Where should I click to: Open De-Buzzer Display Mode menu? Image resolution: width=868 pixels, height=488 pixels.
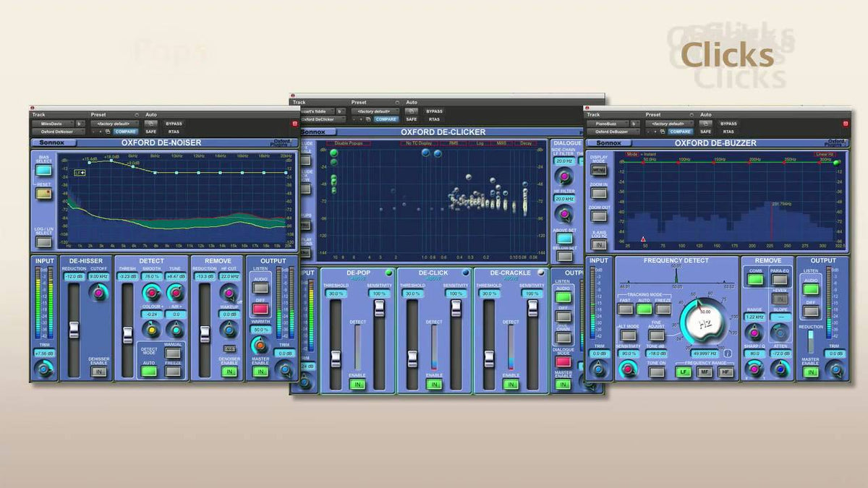point(598,170)
